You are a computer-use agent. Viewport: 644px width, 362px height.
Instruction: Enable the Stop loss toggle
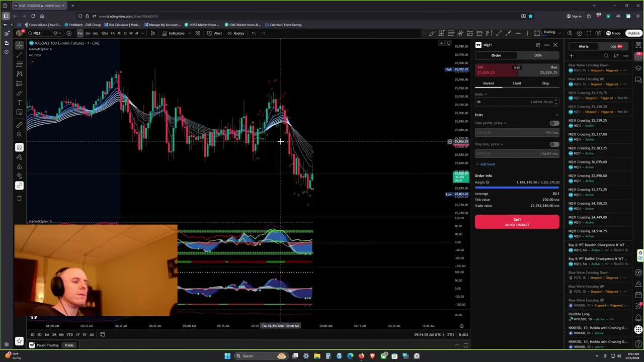pyautogui.click(x=554, y=144)
